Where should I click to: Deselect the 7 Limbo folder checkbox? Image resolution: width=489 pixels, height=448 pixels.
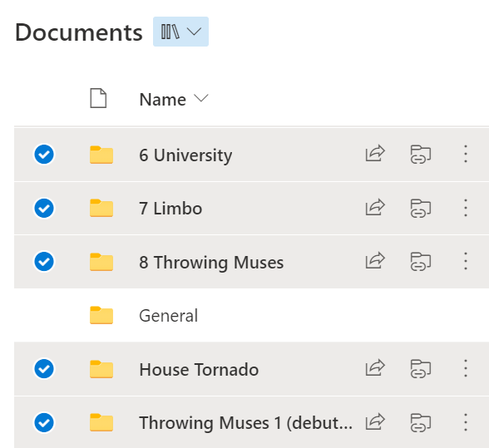[x=44, y=208]
